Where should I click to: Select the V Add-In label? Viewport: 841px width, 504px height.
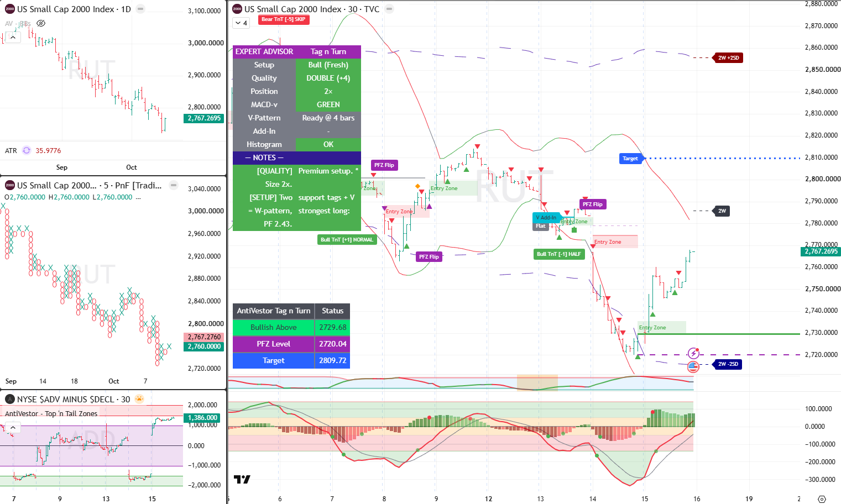click(x=546, y=218)
